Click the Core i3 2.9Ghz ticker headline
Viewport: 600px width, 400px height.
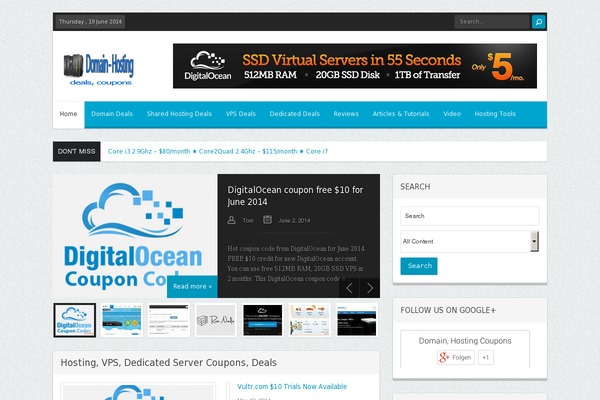pos(149,151)
